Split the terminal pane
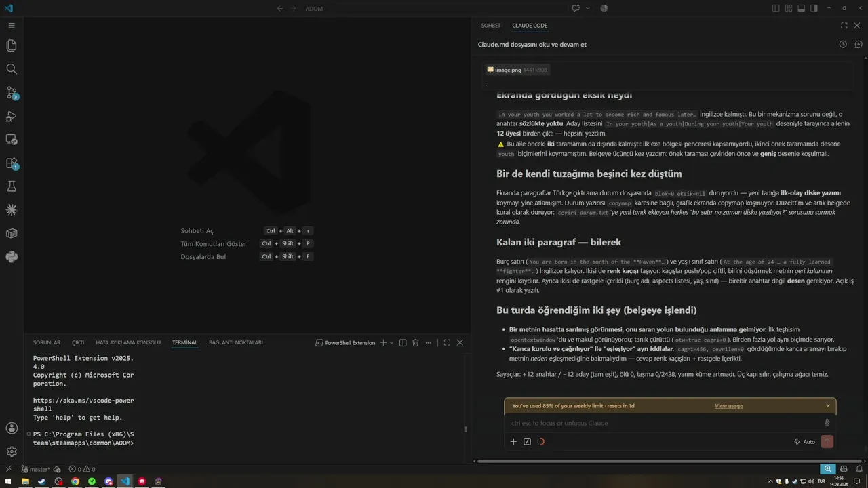The image size is (868, 488). [x=403, y=343]
